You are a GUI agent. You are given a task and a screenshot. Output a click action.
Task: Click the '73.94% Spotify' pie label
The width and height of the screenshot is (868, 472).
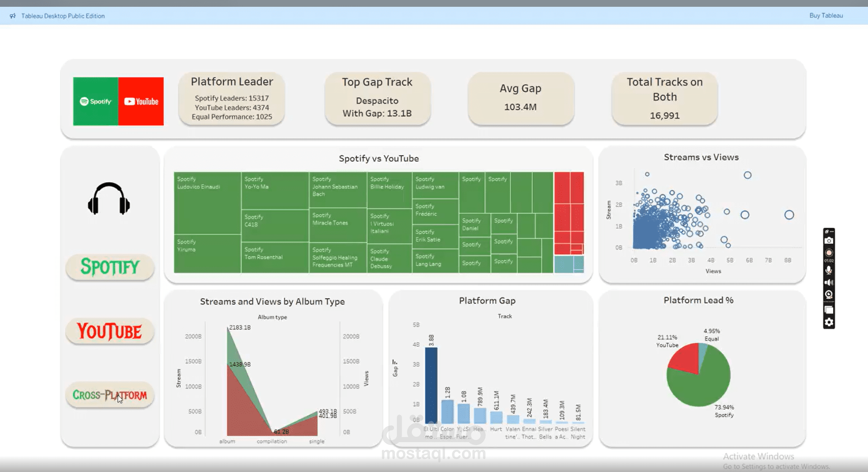[x=724, y=411]
